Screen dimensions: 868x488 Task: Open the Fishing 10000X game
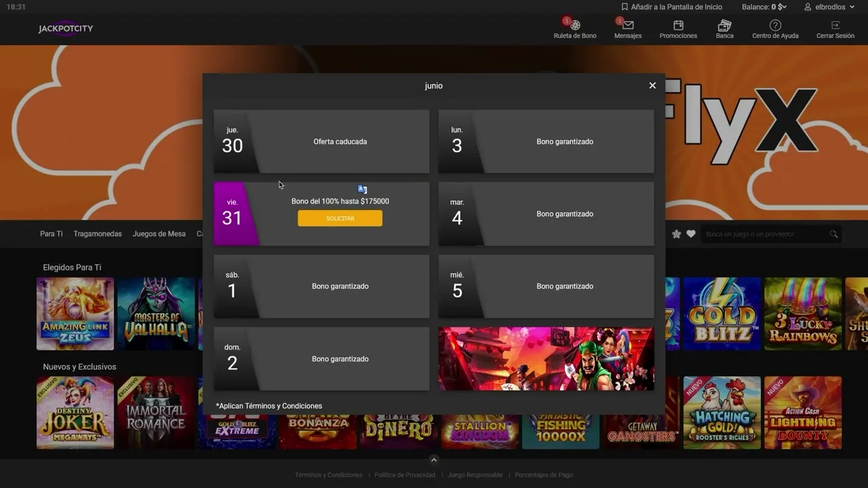click(x=561, y=431)
